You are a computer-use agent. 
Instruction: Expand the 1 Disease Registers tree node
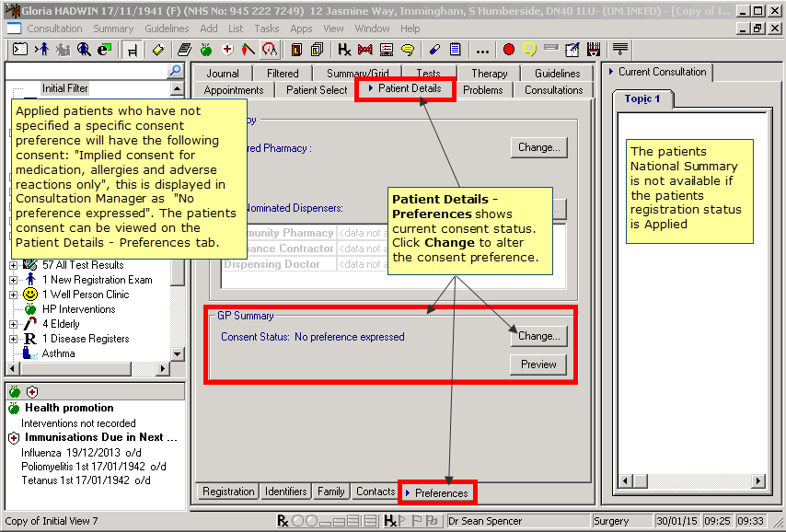click(x=14, y=339)
